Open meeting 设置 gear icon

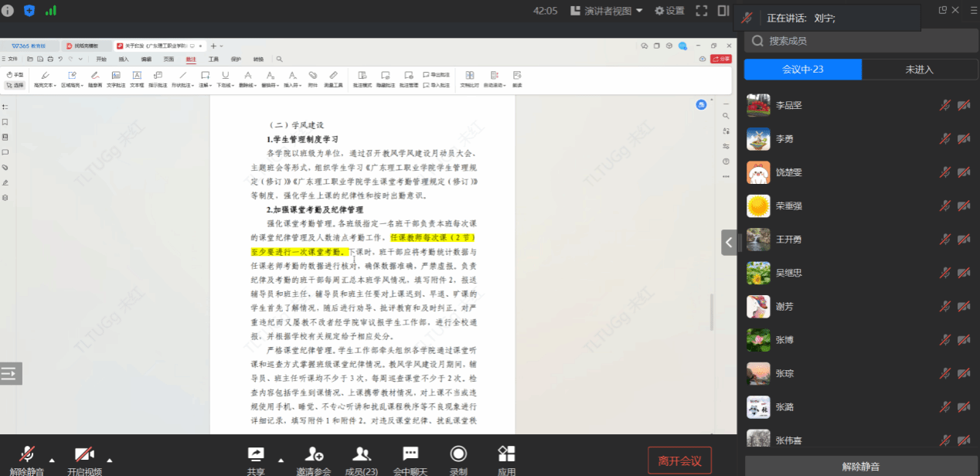coord(669,11)
